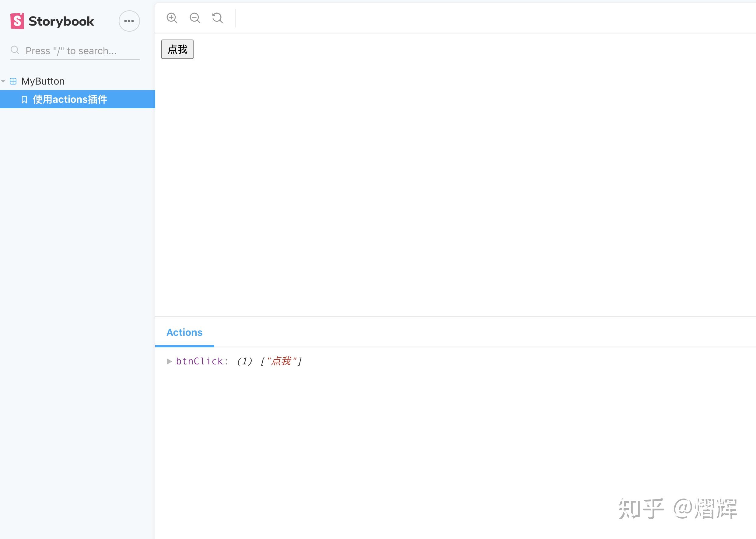Viewport: 756px width, 539px height.
Task: Expand the btnClick action log entry
Action: point(169,361)
